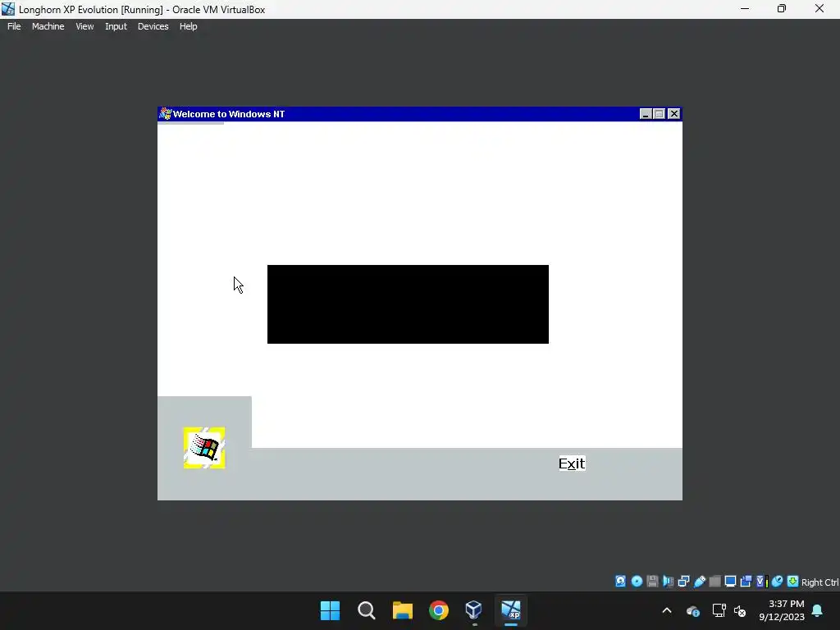Click the muted volume tray icon
The width and height of the screenshot is (840, 630).
point(741,610)
